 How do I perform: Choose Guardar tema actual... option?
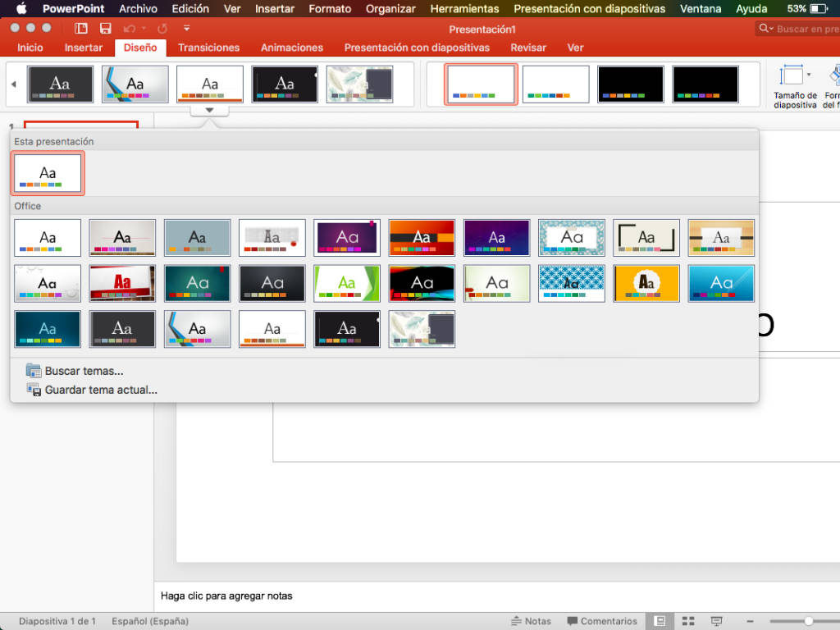(x=100, y=390)
